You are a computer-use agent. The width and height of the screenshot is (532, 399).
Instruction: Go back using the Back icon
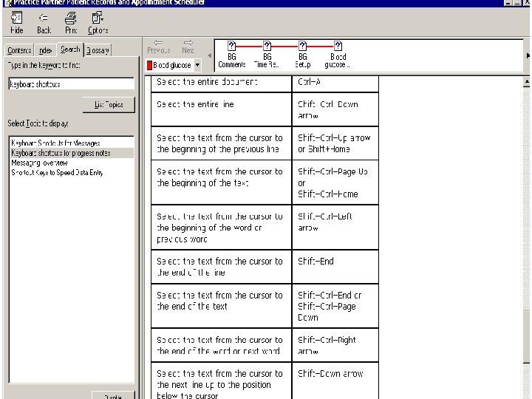tap(44, 23)
